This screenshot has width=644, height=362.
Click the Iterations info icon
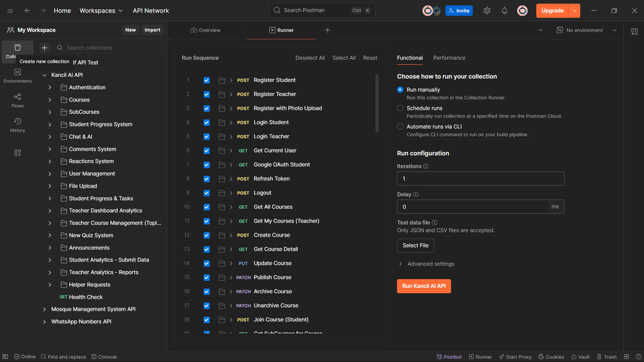pos(426,166)
